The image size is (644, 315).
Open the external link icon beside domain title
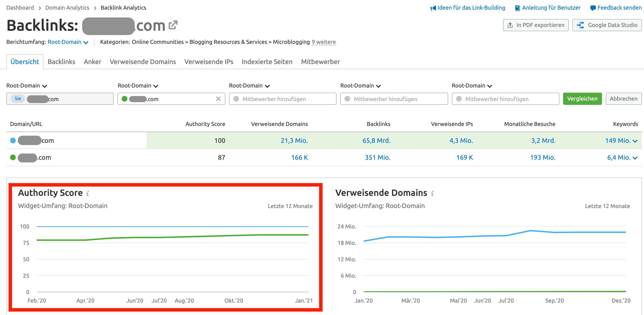pyautogui.click(x=173, y=25)
